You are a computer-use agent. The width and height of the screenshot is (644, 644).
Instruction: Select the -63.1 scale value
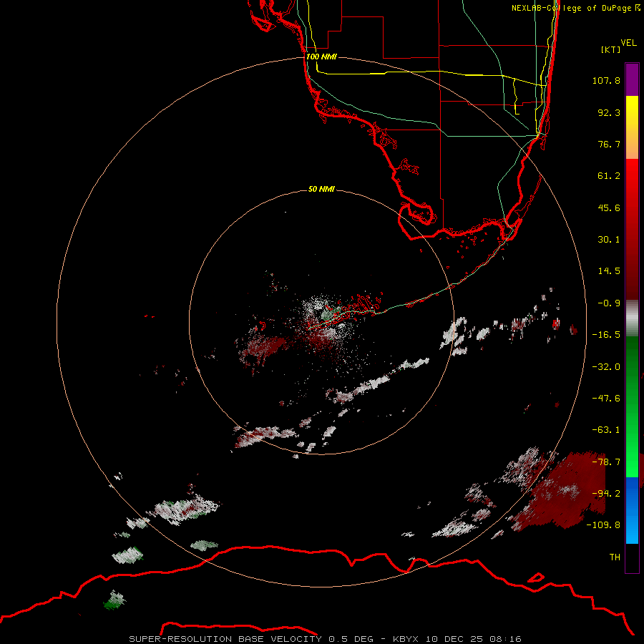pos(606,430)
